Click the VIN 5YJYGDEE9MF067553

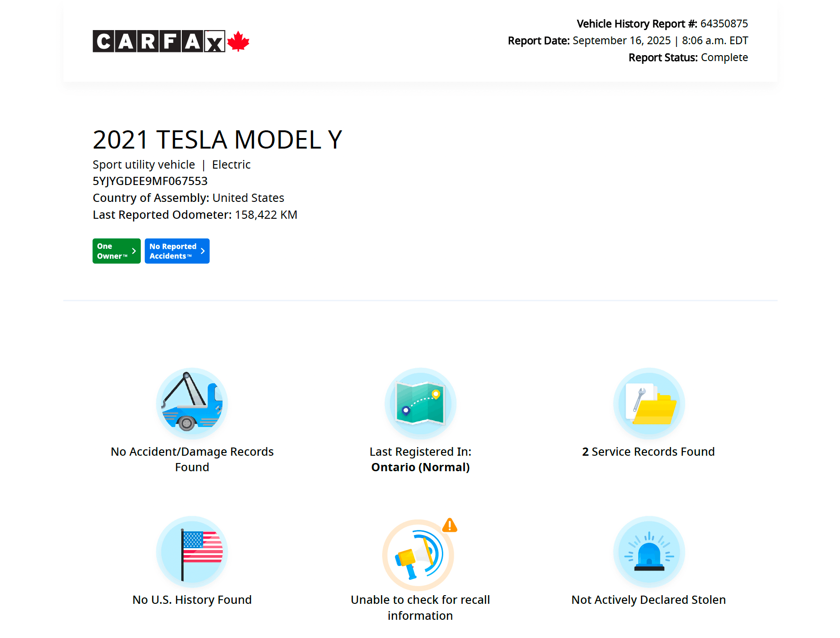point(150,181)
